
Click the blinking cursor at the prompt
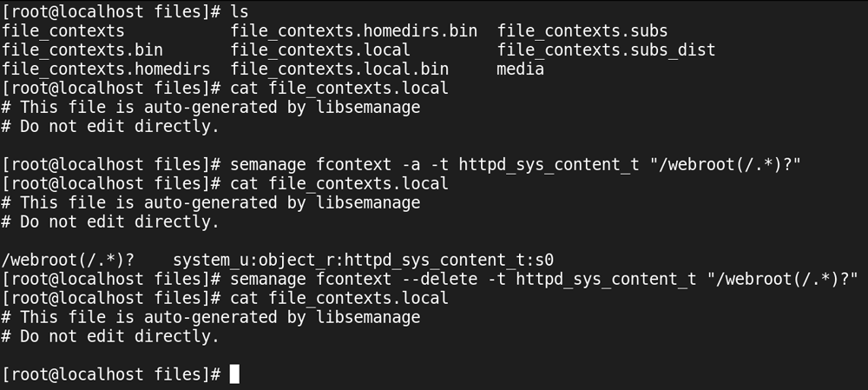234,374
